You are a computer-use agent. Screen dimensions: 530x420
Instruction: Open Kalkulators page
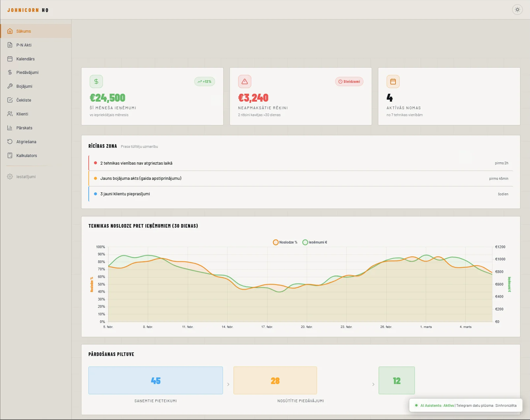[x=36, y=155]
